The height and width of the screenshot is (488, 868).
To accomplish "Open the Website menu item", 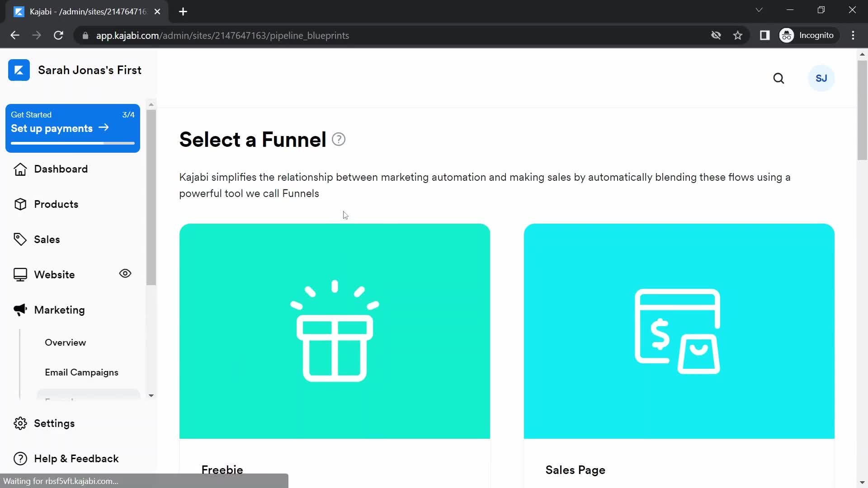I will click(x=54, y=275).
